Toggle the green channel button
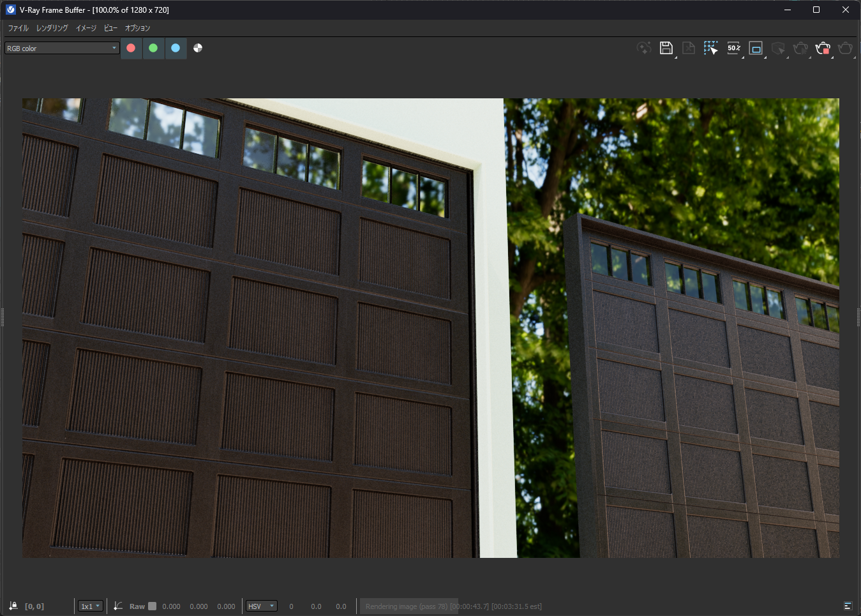Viewport: 861px width, 616px height. 153,48
